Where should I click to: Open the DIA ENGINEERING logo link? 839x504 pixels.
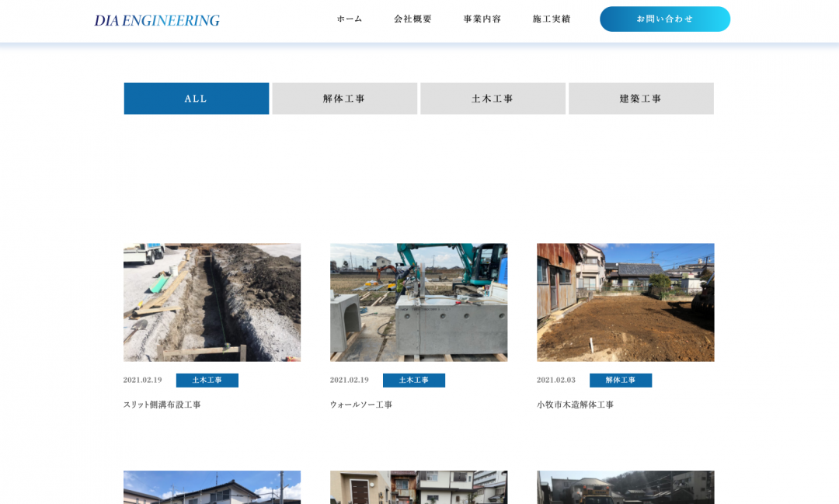[157, 20]
